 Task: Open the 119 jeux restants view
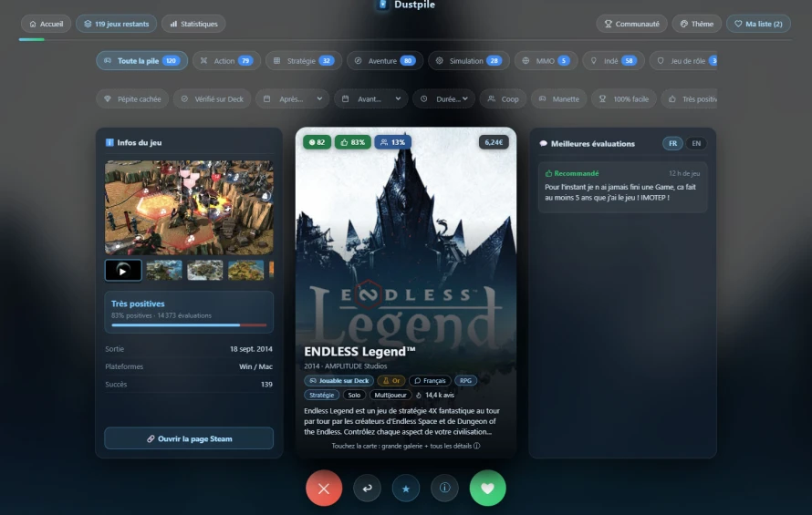(x=117, y=24)
